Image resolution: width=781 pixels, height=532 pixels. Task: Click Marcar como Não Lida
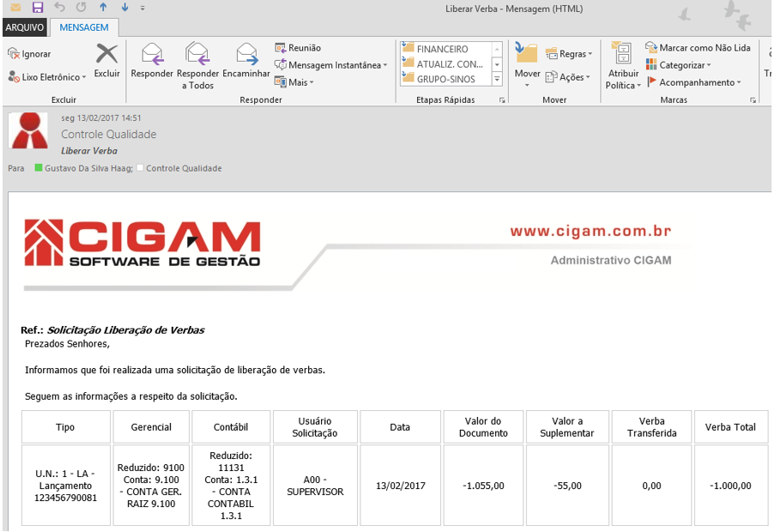(698, 48)
